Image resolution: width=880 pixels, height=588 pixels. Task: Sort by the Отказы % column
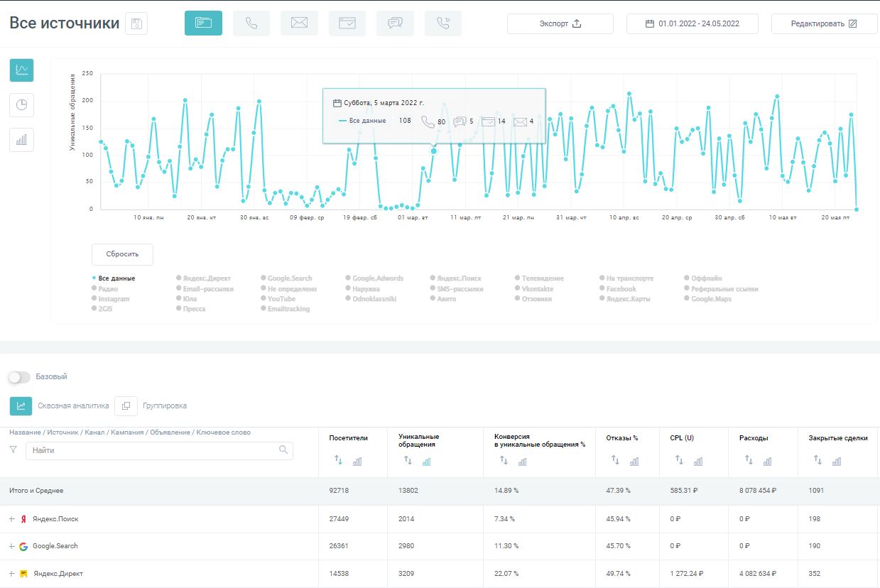tap(616, 460)
